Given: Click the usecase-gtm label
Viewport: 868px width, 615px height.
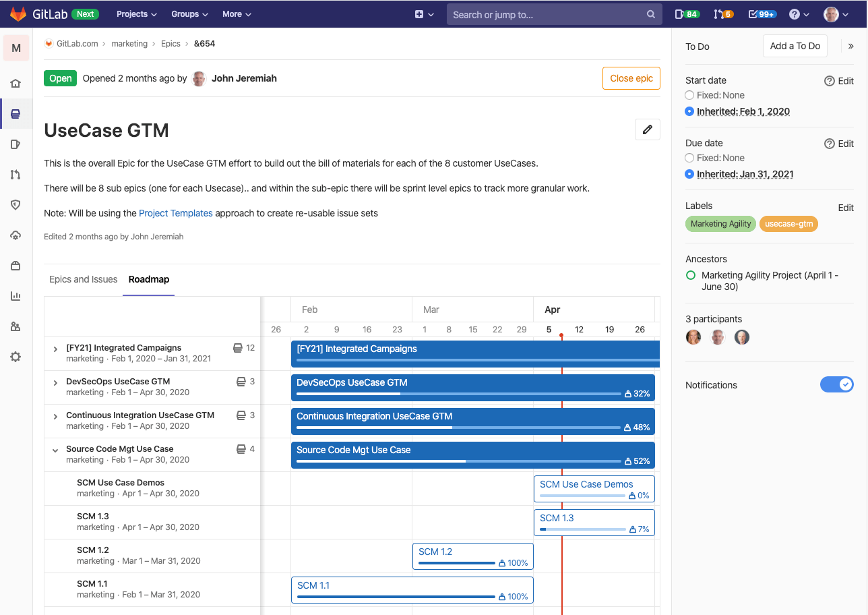Looking at the screenshot, I should pyautogui.click(x=788, y=224).
